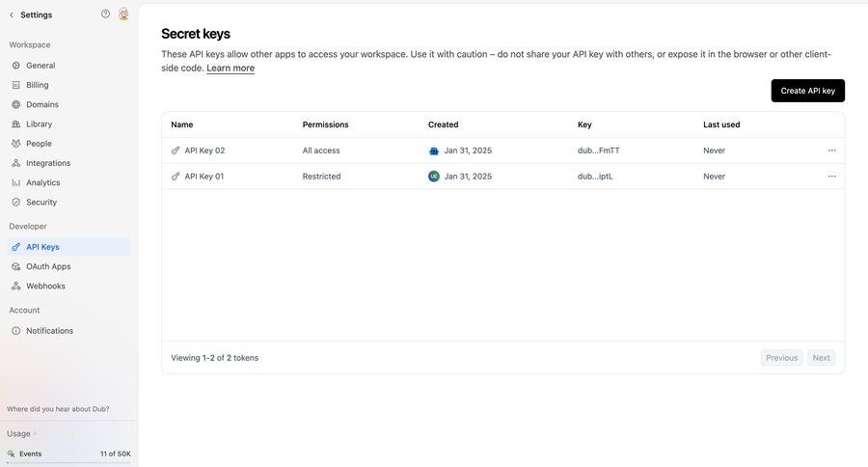
Task: Click the back arrow beside Settings
Action: [x=12, y=14]
